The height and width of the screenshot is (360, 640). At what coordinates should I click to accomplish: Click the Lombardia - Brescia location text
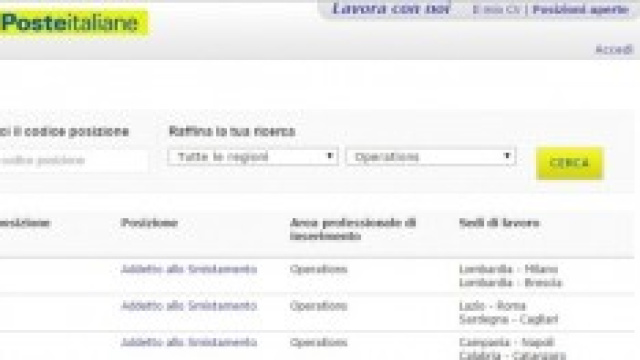click(510, 282)
